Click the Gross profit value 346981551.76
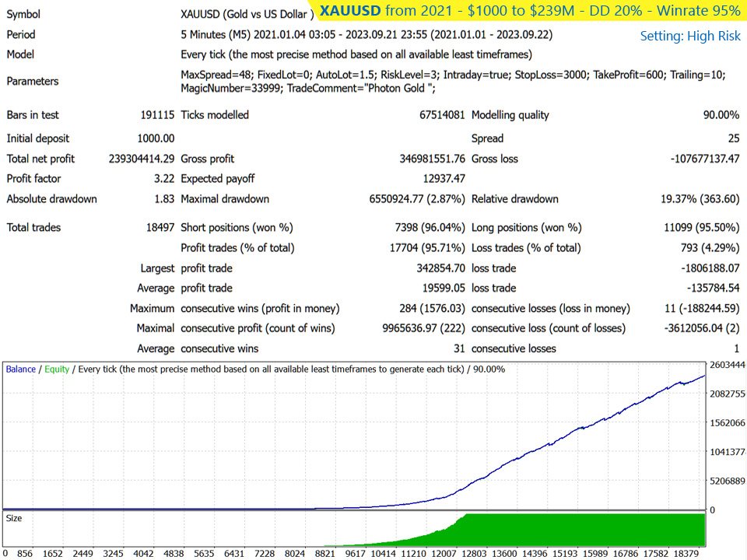Screen dimensions: 747x560 pos(432,159)
